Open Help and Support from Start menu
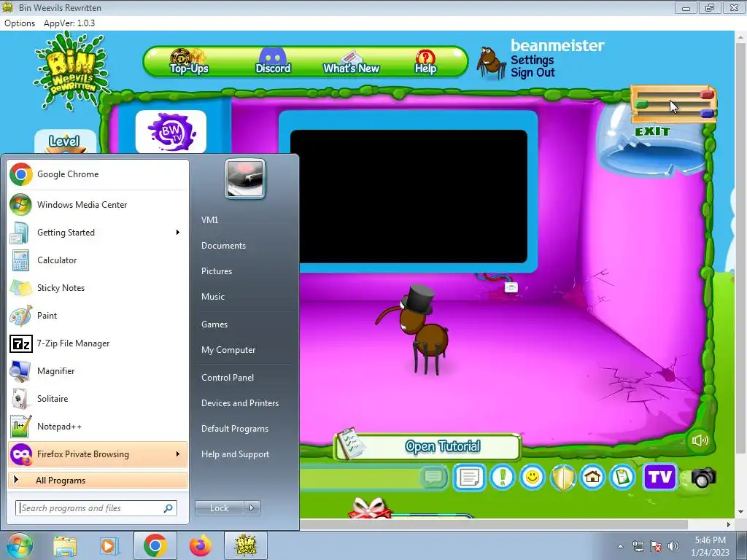 [235, 454]
